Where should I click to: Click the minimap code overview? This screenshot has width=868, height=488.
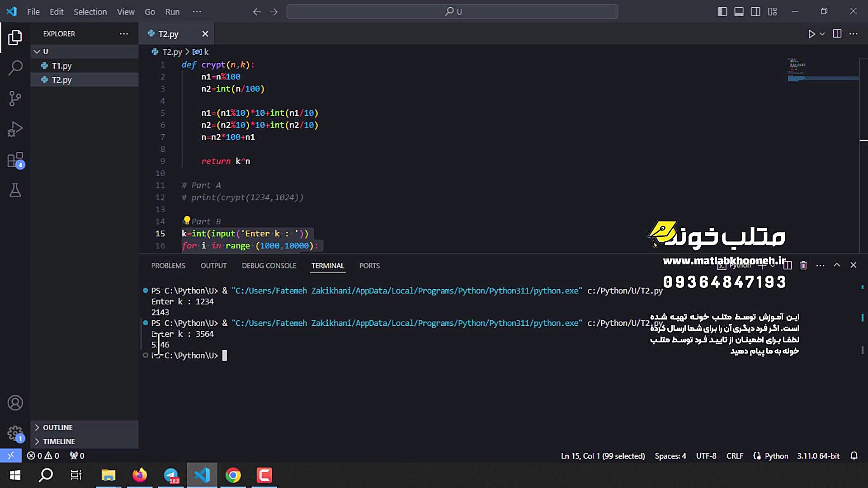[823, 70]
